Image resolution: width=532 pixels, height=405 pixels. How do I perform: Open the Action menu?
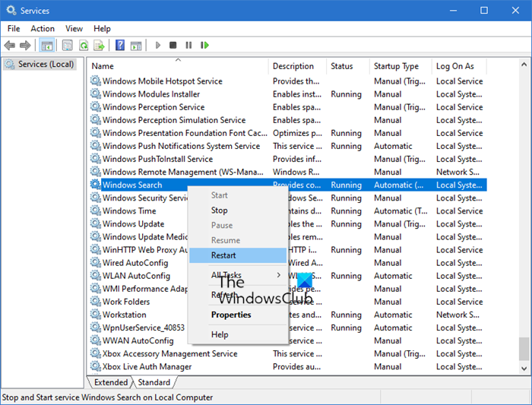click(43, 28)
